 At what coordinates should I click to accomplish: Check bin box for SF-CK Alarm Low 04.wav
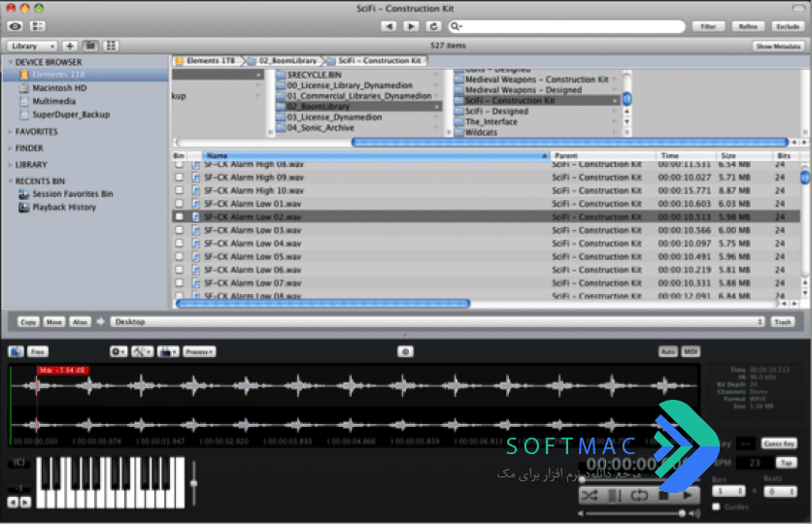[x=179, y=244]
